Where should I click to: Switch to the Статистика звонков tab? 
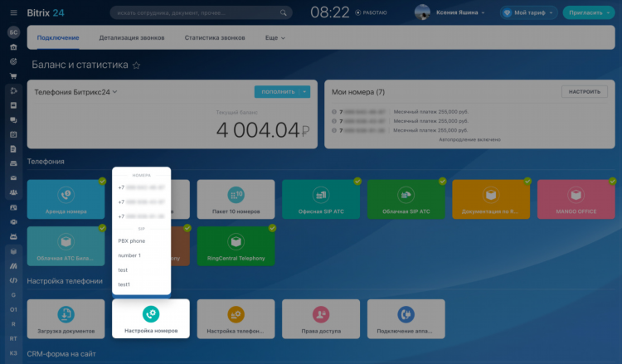tap(215, 37)
